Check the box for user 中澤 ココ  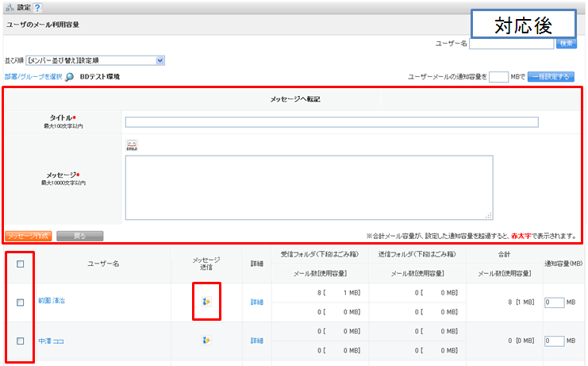coord(21,340)
